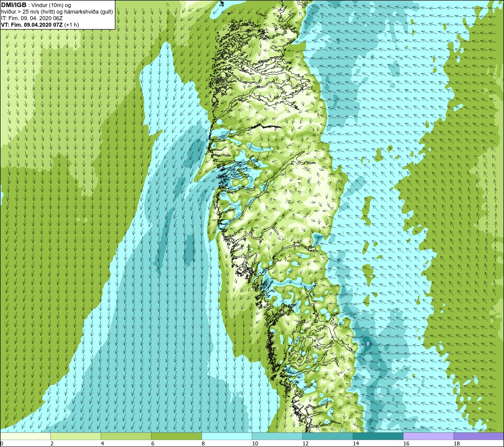Click the legend label '4'

[102, 443]
